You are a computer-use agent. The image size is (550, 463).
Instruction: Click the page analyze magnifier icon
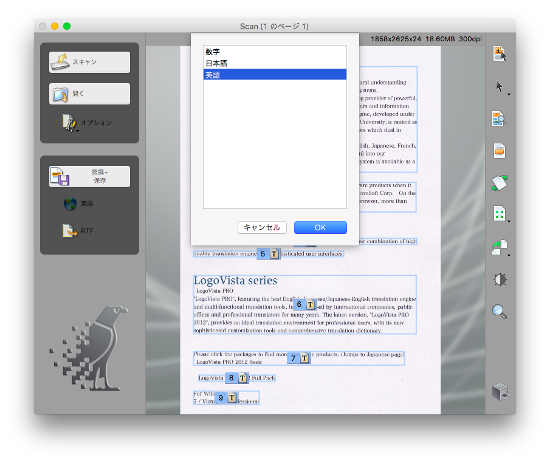tap(499, 119)
